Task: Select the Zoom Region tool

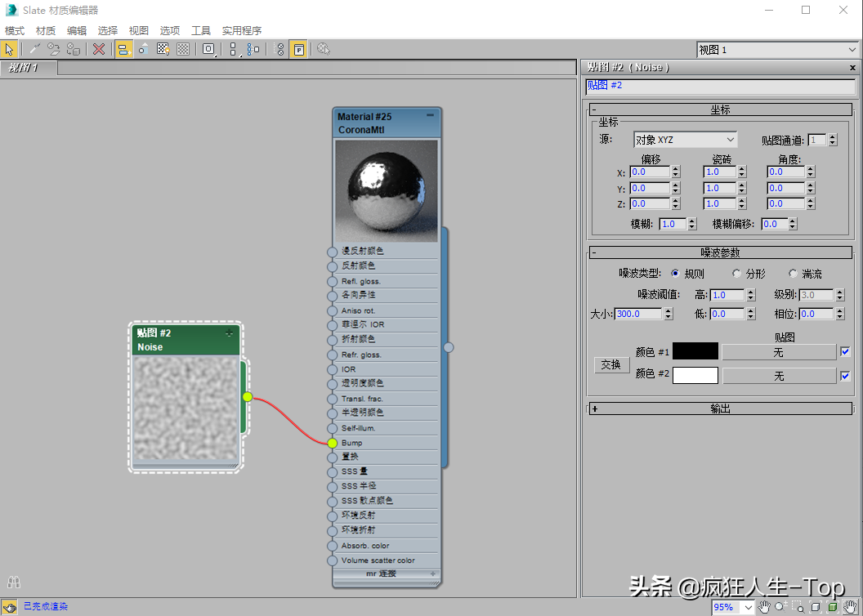Action: click(798, 607)
